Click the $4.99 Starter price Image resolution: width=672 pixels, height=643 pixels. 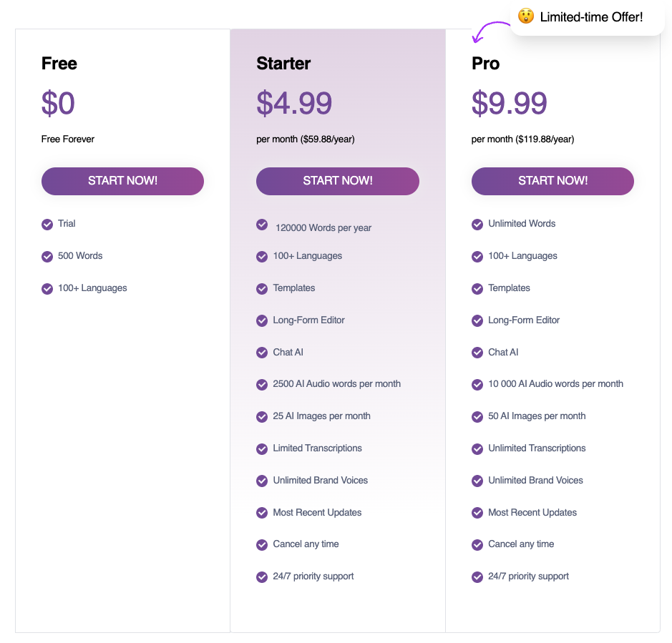[294, 104]
